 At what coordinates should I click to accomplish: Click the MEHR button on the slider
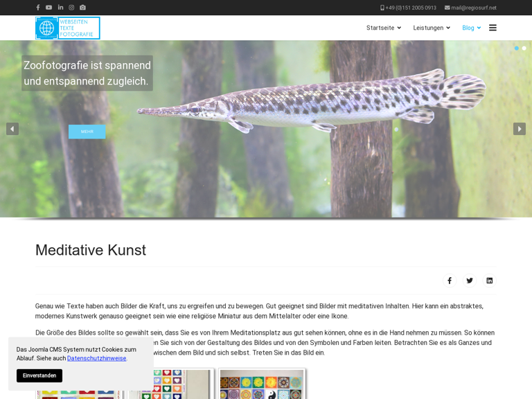pos(87,132)
